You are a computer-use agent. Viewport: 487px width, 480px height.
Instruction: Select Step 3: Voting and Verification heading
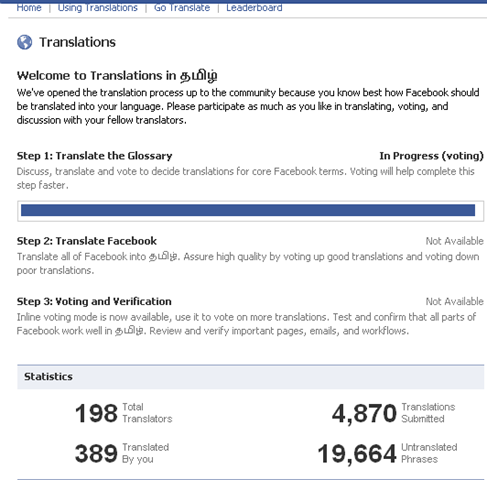coord(94,301)
